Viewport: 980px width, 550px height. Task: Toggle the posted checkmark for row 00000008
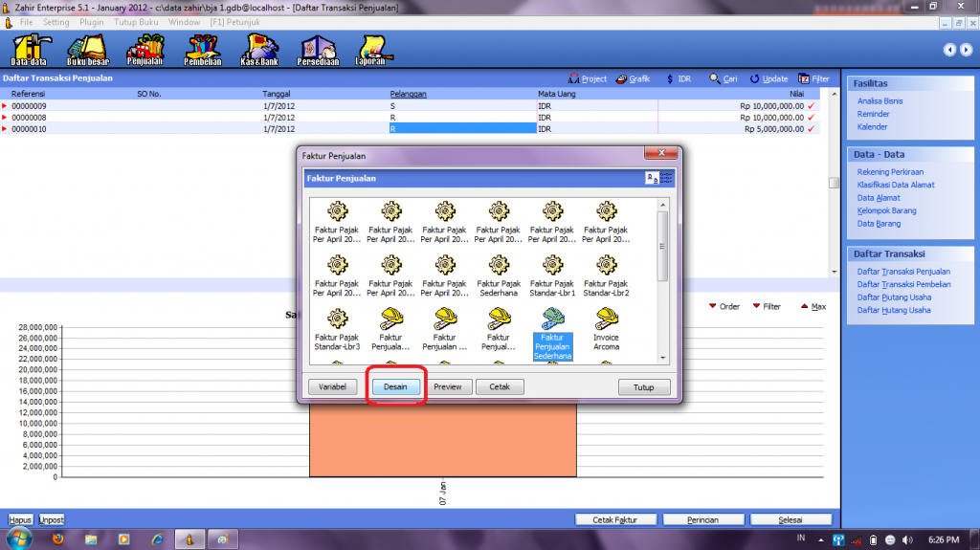pos(812,118)
